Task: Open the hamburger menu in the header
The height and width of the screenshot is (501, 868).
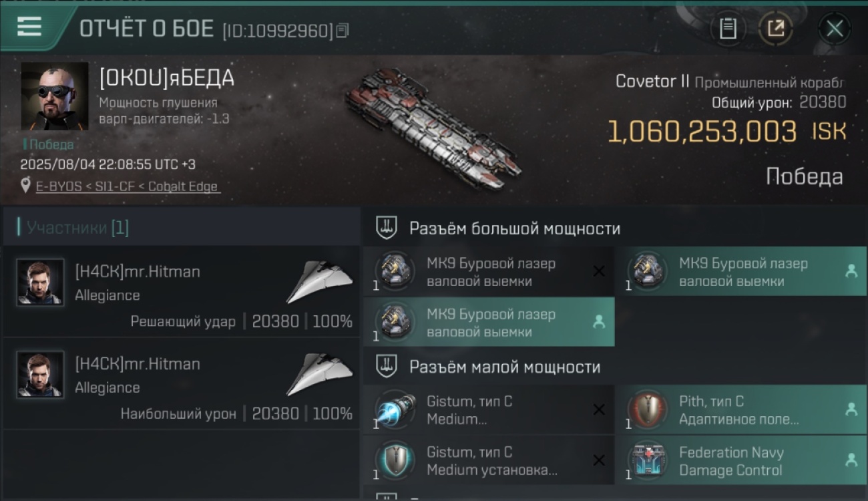Action: [29, 27]
